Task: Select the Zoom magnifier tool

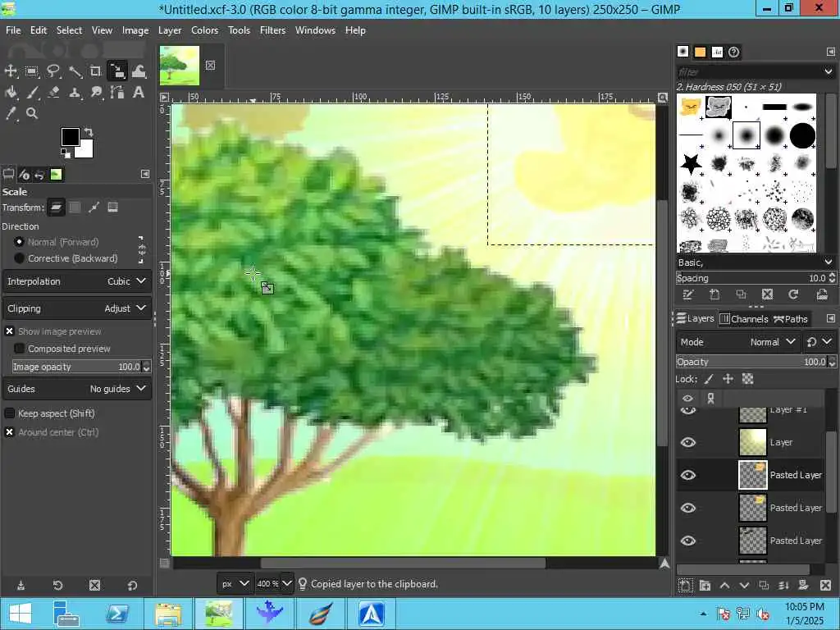Action: (32, 113)
